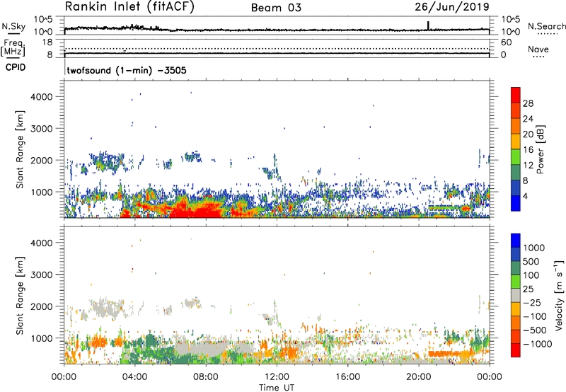Click the 20:00 time tick label
Viewport: 566px width, 392px height.
click(x=418, y=377)
